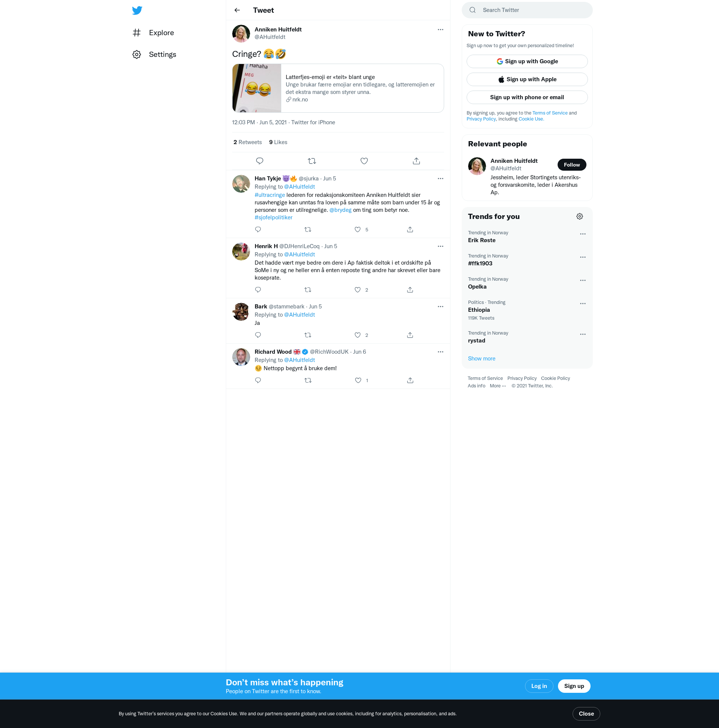
Task: Open the Cookie Policy footer link
Action: coord(555,378)
